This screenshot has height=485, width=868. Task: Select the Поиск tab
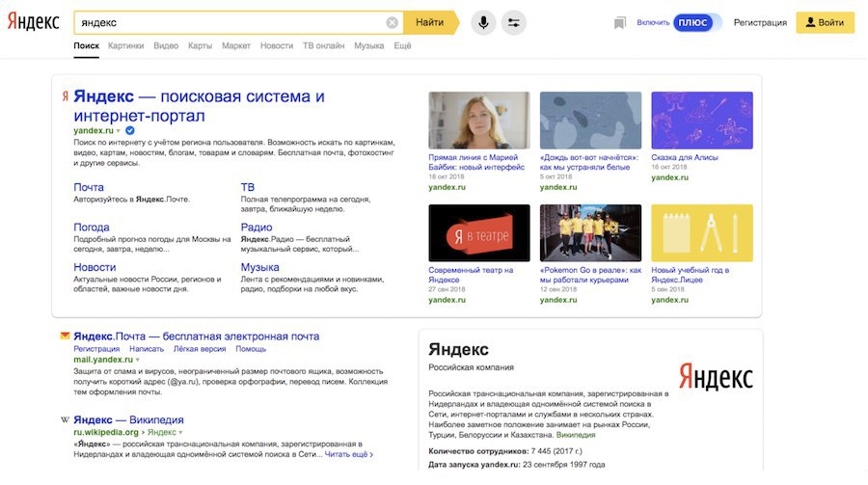tap(87, 46)
